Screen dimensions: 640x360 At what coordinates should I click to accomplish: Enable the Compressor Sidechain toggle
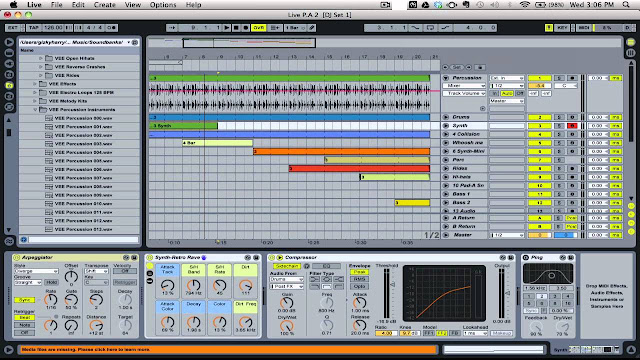pos(286,266)
